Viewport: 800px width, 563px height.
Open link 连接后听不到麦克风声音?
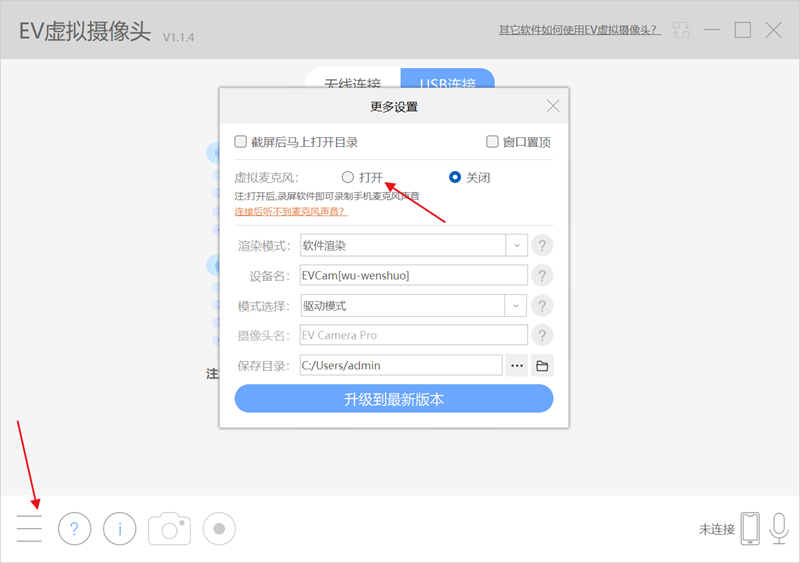(291, 211)
